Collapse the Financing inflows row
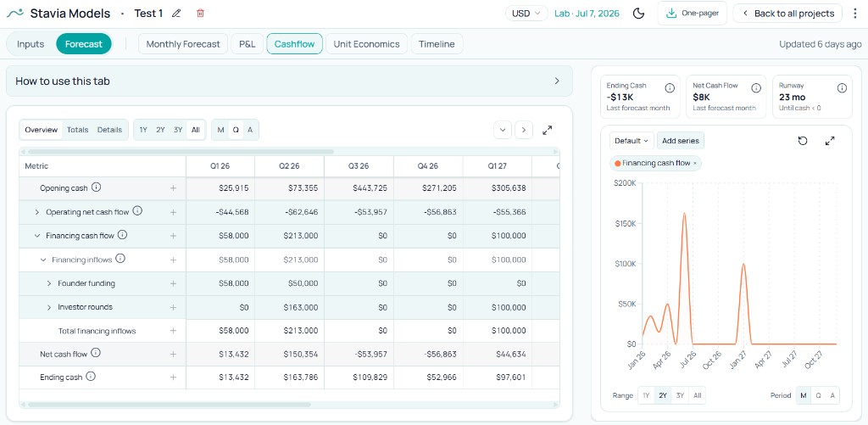Viewport: 868px width, 425px height. click(43, 260)
